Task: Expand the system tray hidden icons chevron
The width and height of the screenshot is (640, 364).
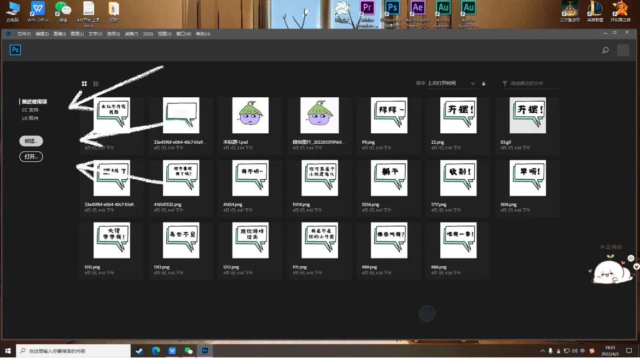Action: click(543, 351)
